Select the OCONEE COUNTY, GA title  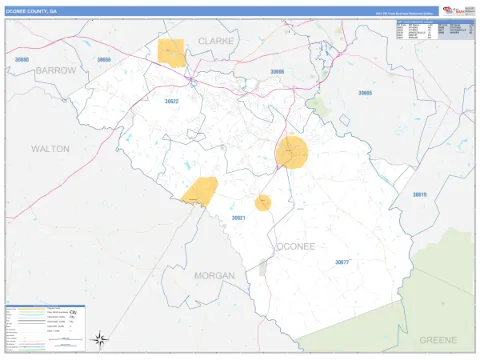tap(31, 11)
